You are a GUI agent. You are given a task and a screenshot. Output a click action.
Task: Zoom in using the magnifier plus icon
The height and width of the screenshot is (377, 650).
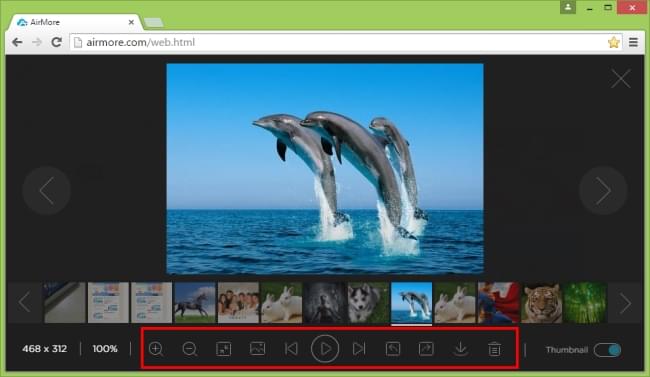click(156, 349)
